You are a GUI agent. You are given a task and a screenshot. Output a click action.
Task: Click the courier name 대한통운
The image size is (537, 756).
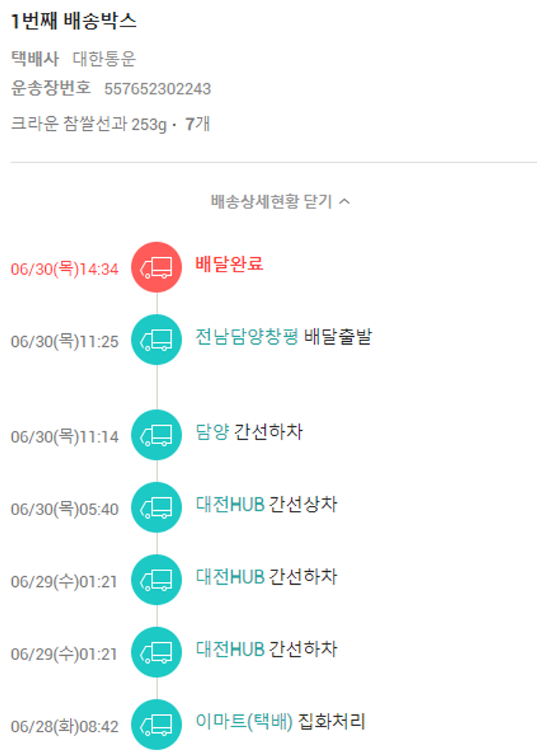tap(104, 59)
